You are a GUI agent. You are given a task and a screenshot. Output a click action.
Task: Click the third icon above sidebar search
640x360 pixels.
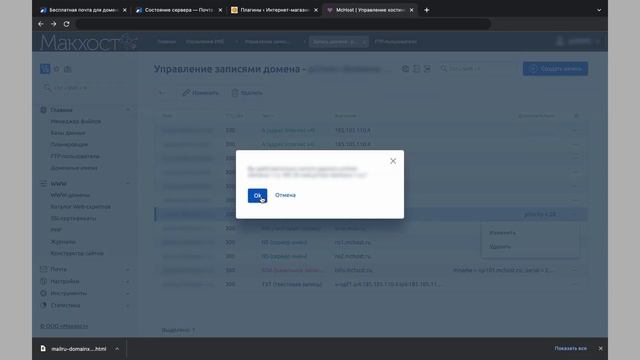68,69
